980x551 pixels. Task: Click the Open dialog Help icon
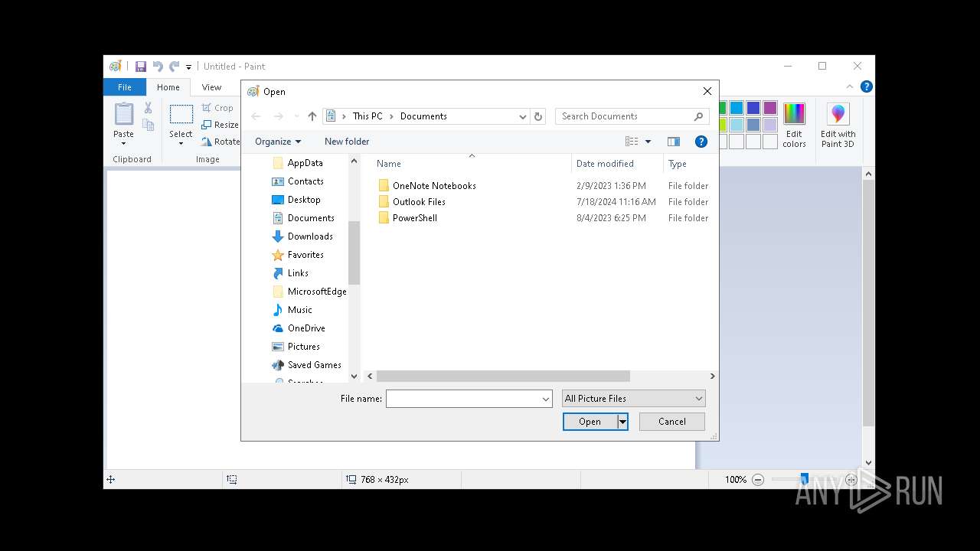point(701,142)
